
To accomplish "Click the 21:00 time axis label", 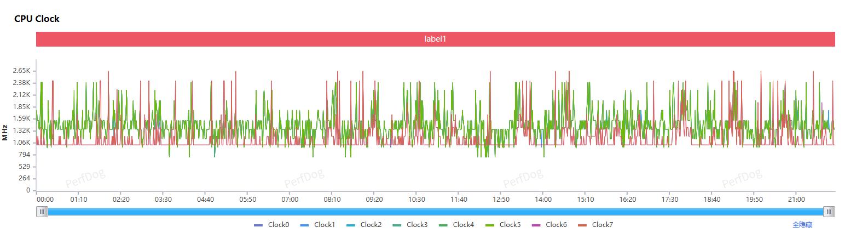I will (796, 200).
